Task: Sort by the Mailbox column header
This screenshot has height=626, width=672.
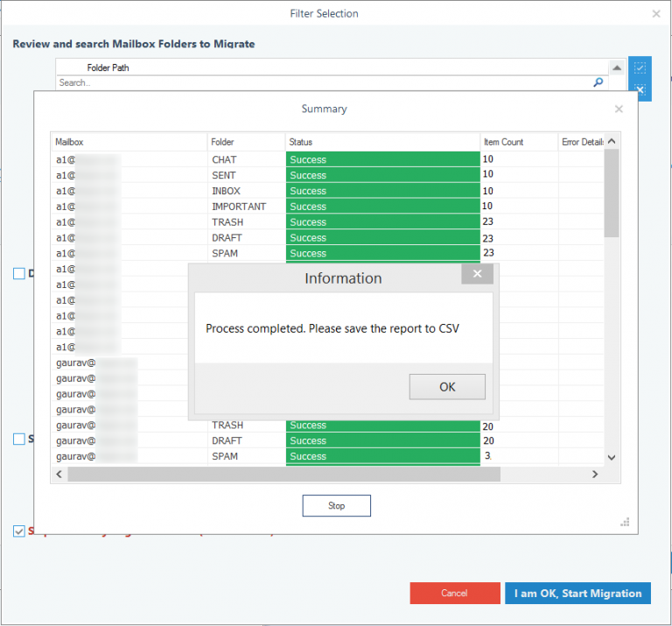Action: pos(129,142)
